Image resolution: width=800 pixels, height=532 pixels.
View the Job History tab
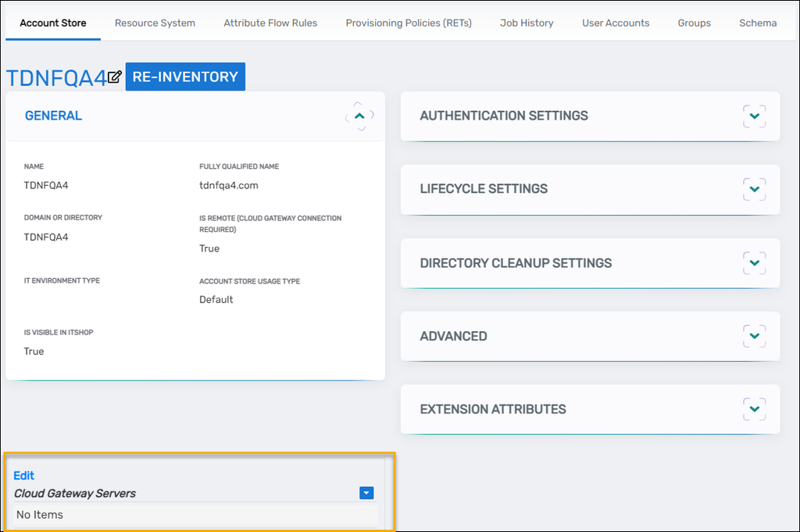(x=527, y=23)
